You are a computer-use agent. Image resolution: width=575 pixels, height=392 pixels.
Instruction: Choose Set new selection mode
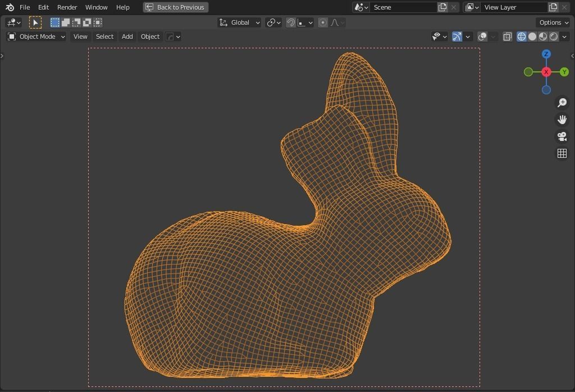click(x=55, y=22)
